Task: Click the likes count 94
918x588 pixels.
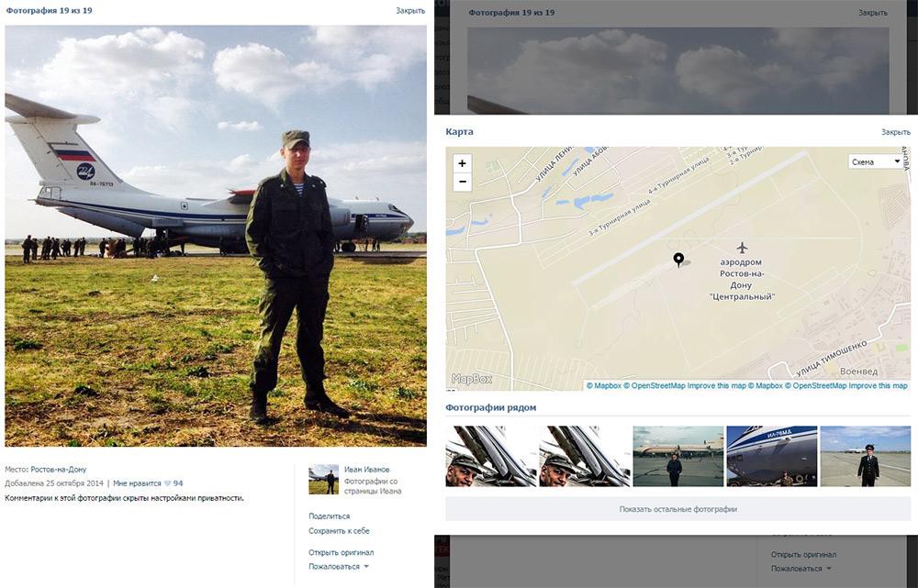Action: pos(178,483)
